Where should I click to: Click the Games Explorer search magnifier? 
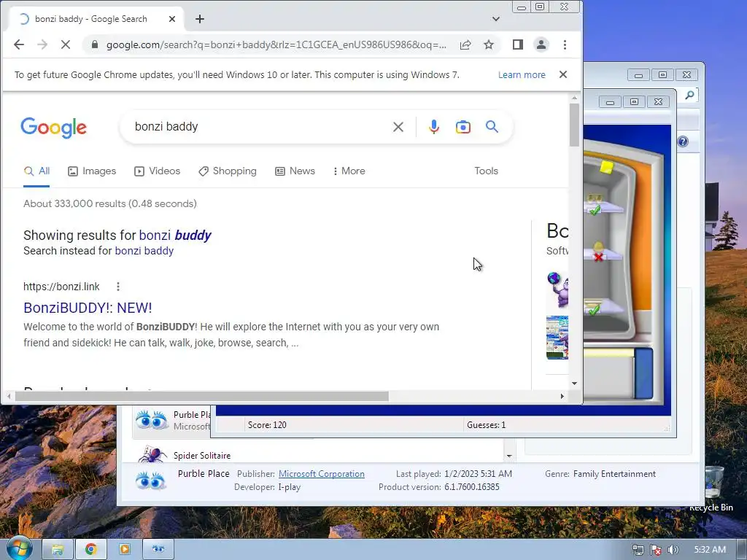click(x=689, y=96)
